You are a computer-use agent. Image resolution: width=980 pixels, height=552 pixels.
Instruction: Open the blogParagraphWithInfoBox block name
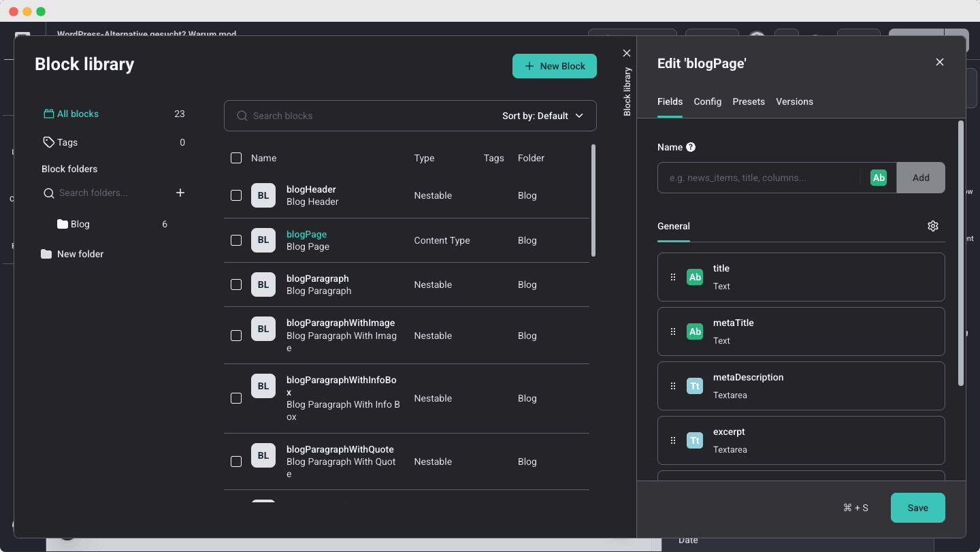coord(341,386)
